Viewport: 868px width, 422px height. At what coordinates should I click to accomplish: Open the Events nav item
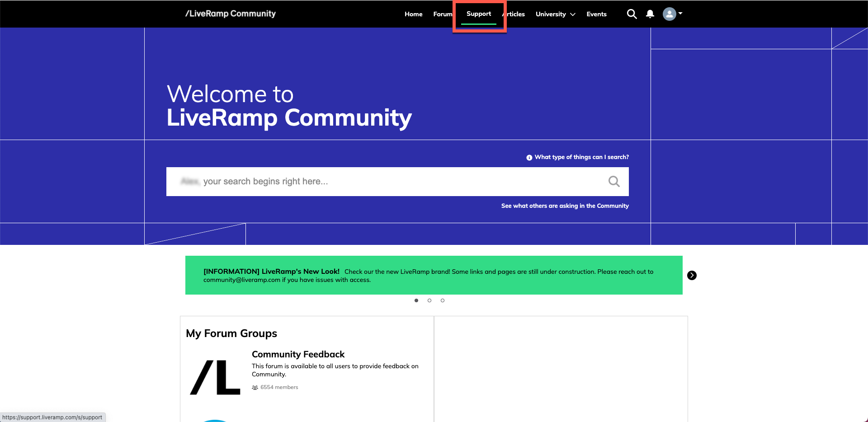(x=596, y=14)
